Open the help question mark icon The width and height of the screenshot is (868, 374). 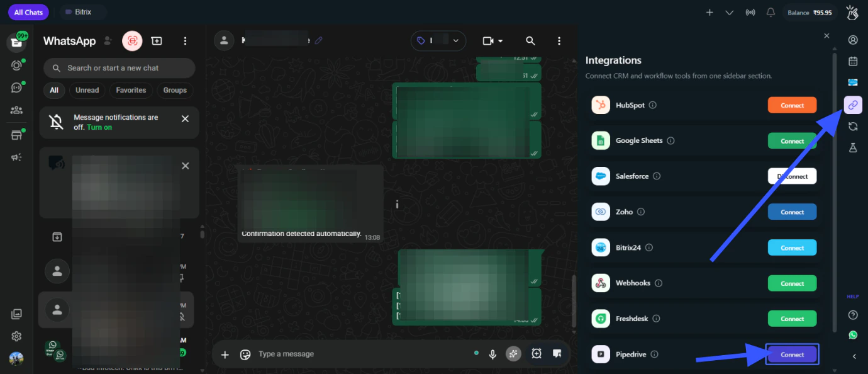853,315
